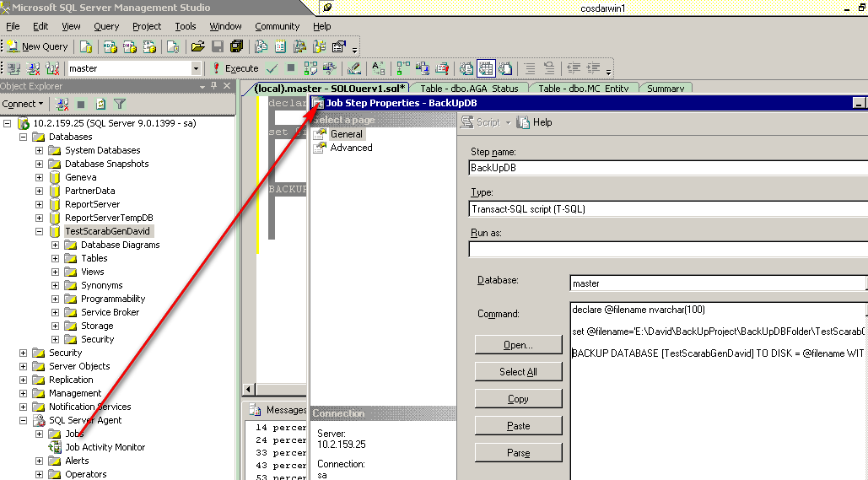This screenshot has width=868, height=480.
Task: Select the Advanced page in Job Step Properties
Action: click(351, 148)
